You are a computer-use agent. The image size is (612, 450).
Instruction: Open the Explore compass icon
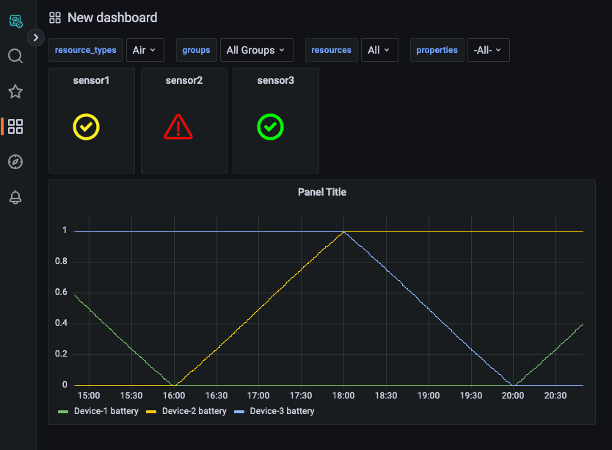pyautogui.click(x=15, y=162)
